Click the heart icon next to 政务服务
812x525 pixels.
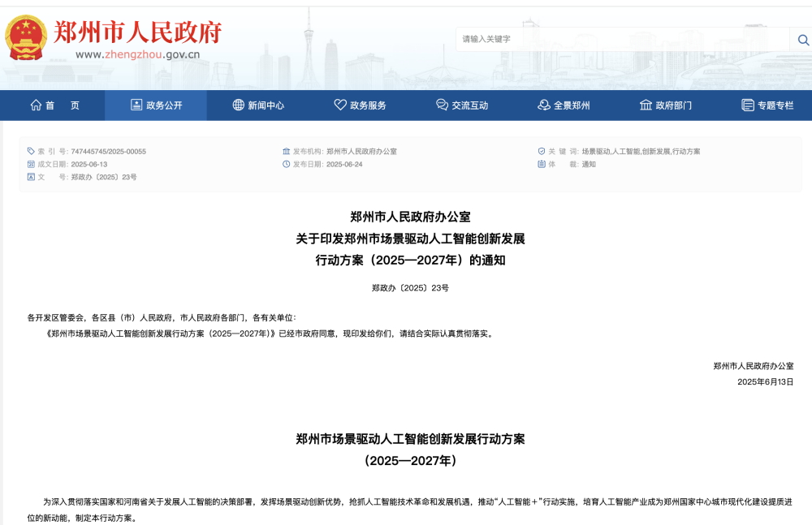[x=339, y=105]
